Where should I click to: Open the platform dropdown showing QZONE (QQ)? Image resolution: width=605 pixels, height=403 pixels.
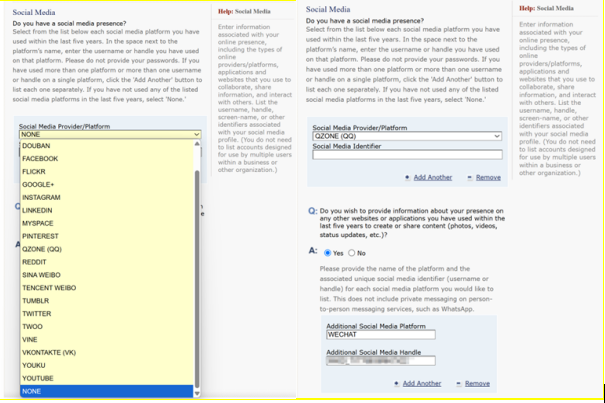[407, 136]
